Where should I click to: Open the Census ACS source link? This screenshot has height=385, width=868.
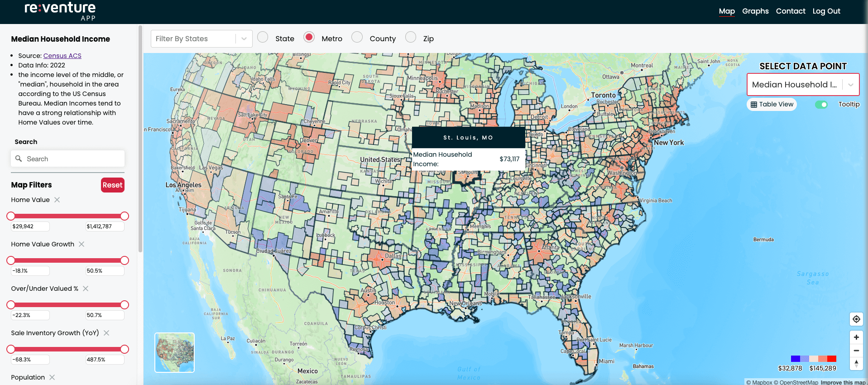coord(62,56)
